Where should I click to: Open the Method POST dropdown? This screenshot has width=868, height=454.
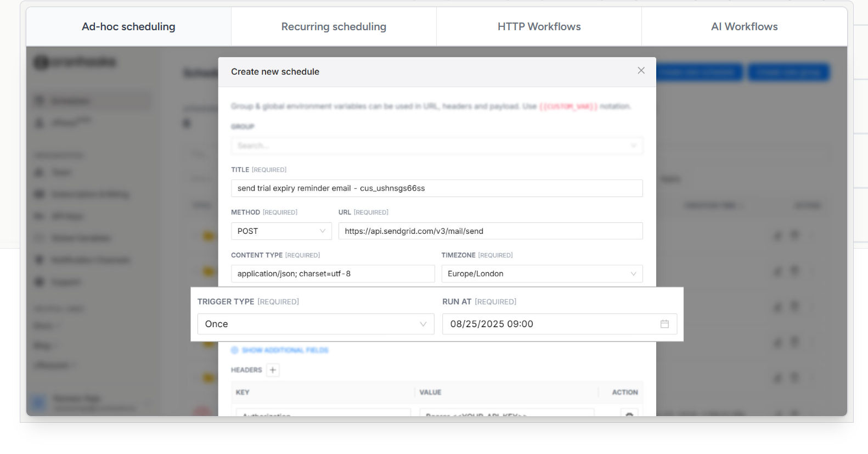point(281,231)
